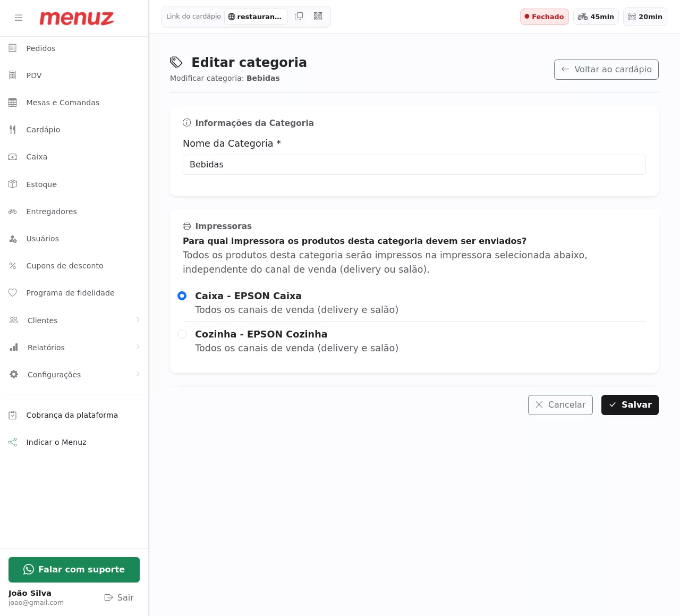Viewport: 680px width, 616px height.
Task: Save the category with Salvar
Action: pos(630,405)
